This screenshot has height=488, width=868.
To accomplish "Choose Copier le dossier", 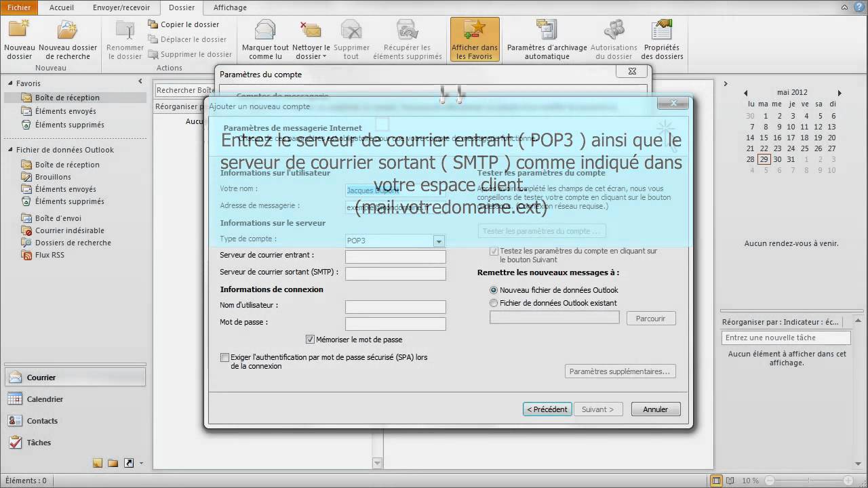I will [x=184, y=24].
